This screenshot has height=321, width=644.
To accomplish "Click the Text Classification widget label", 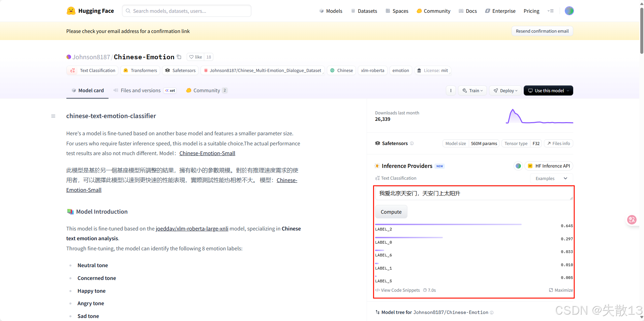I will click(396, 178).
